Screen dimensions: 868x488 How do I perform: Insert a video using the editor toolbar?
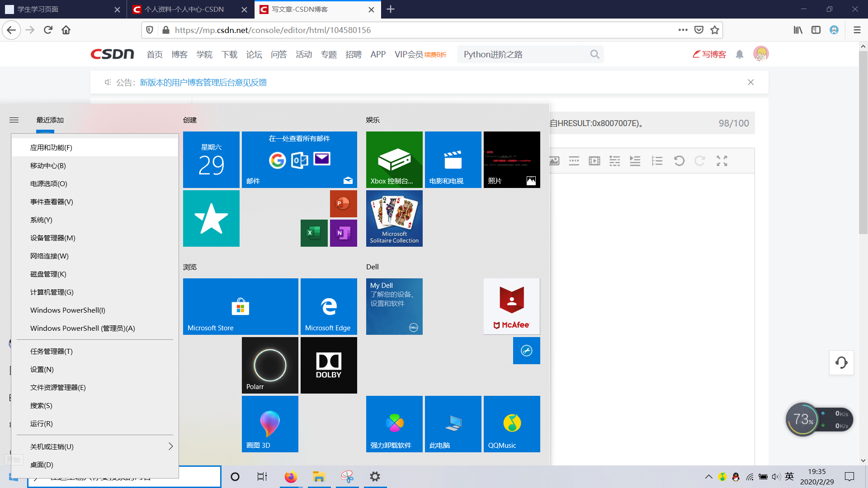click(x=594, y=160)
